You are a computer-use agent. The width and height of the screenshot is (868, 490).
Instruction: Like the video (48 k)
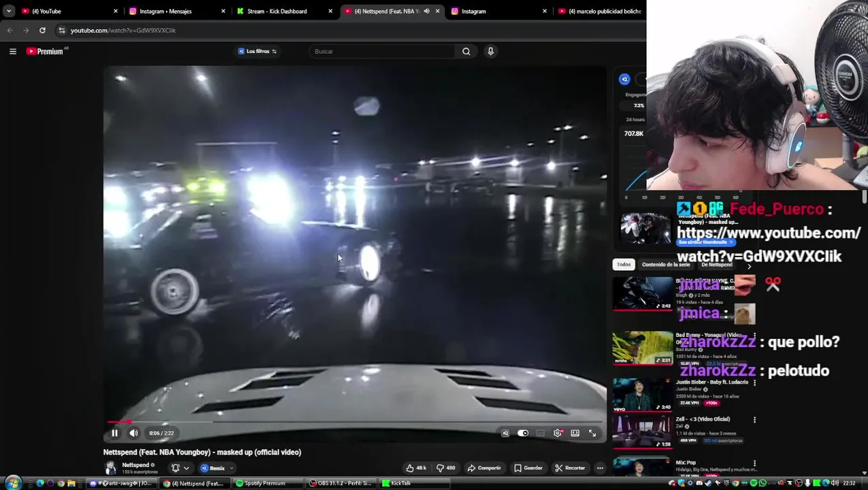coord(416,468)
